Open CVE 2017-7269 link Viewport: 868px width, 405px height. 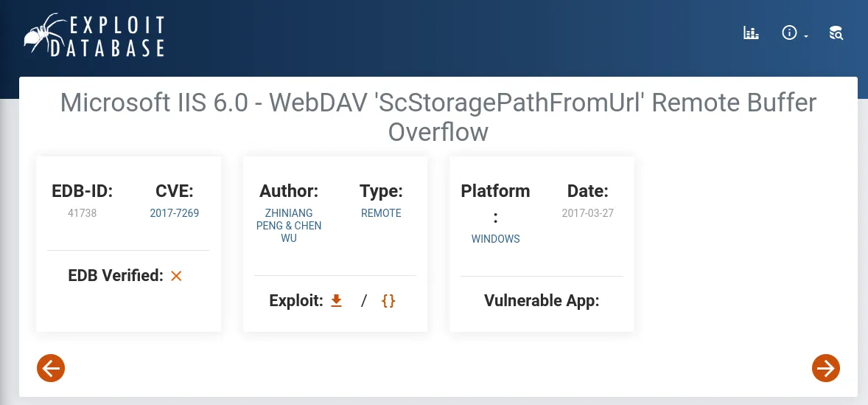[x=175, y=212]
